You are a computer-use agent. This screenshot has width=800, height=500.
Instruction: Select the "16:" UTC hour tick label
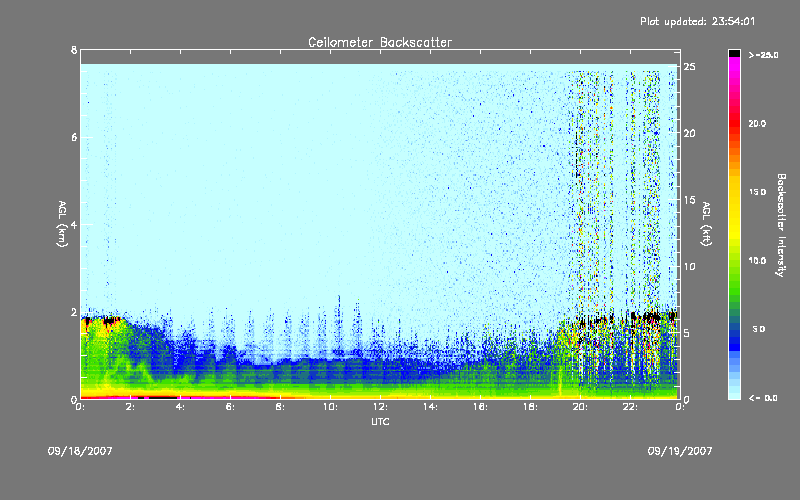[480, 407]
